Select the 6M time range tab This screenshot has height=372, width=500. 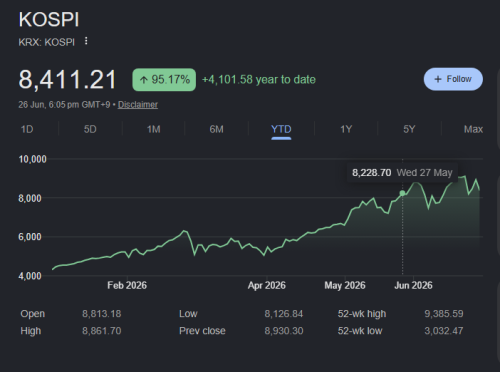(217, 129)
